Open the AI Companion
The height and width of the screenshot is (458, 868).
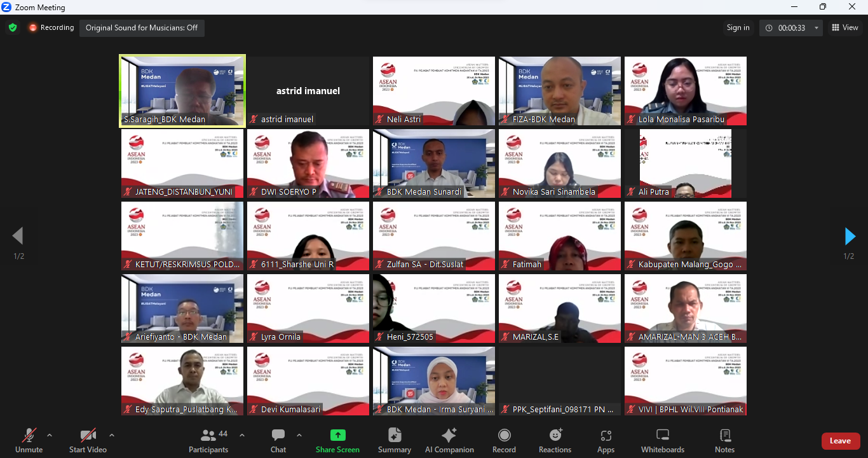[x=449, y=441]
